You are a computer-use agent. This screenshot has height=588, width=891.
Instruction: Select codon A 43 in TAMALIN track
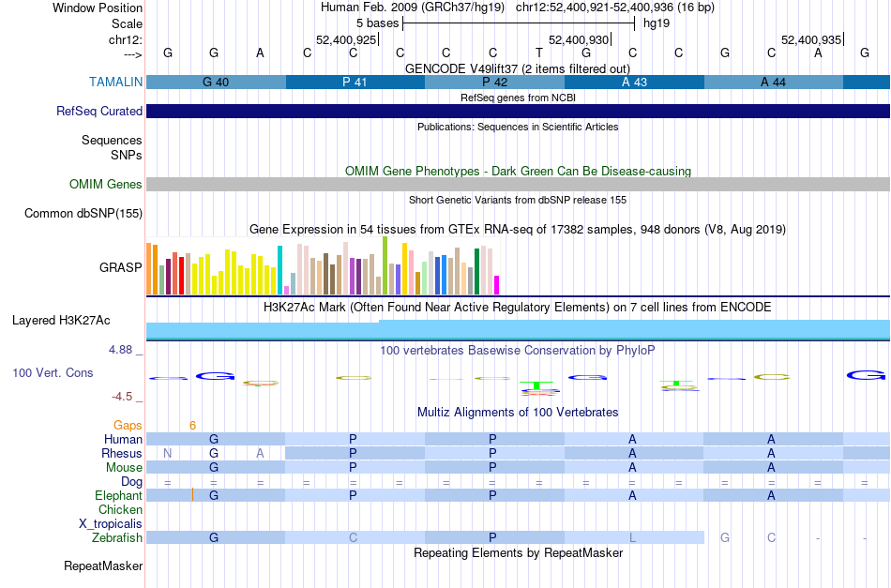(634, 82)
